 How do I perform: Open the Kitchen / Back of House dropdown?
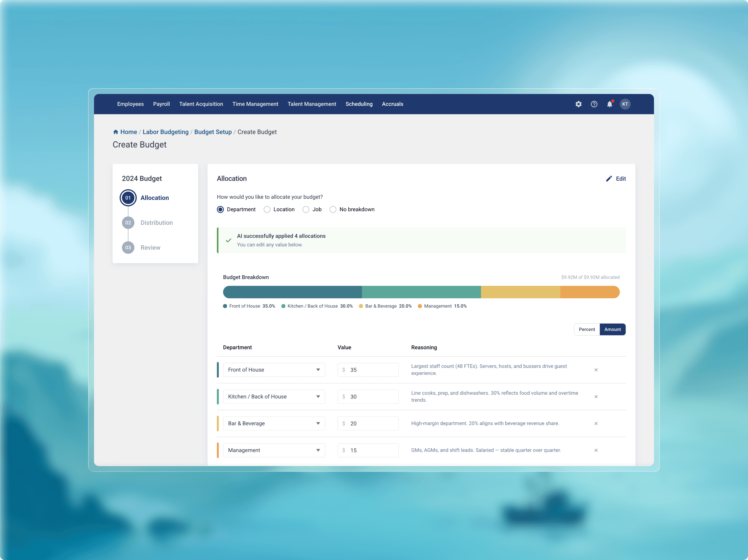tap(274, 397)
